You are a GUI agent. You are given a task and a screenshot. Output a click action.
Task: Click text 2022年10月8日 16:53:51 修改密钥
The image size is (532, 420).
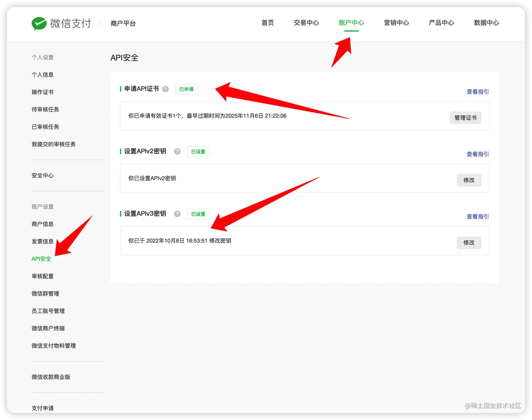coord(189,241)
